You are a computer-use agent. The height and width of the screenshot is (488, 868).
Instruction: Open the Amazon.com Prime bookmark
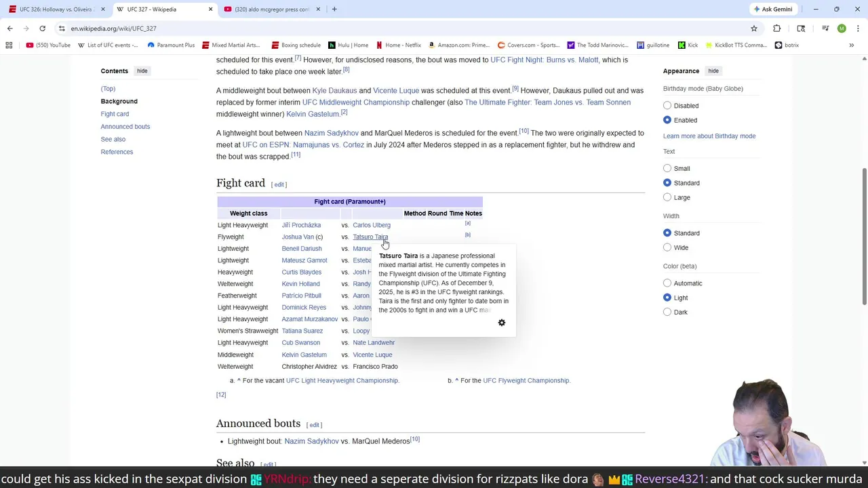[459, 45]
